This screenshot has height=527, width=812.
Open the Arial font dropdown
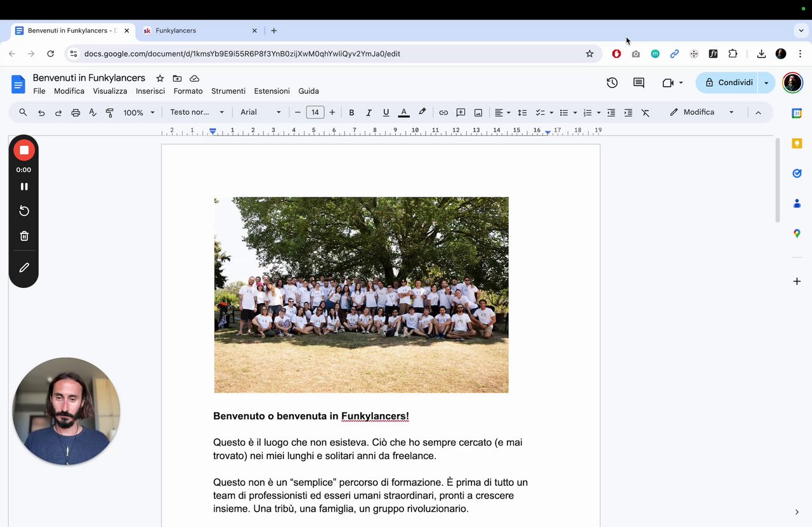pos(260,112)
